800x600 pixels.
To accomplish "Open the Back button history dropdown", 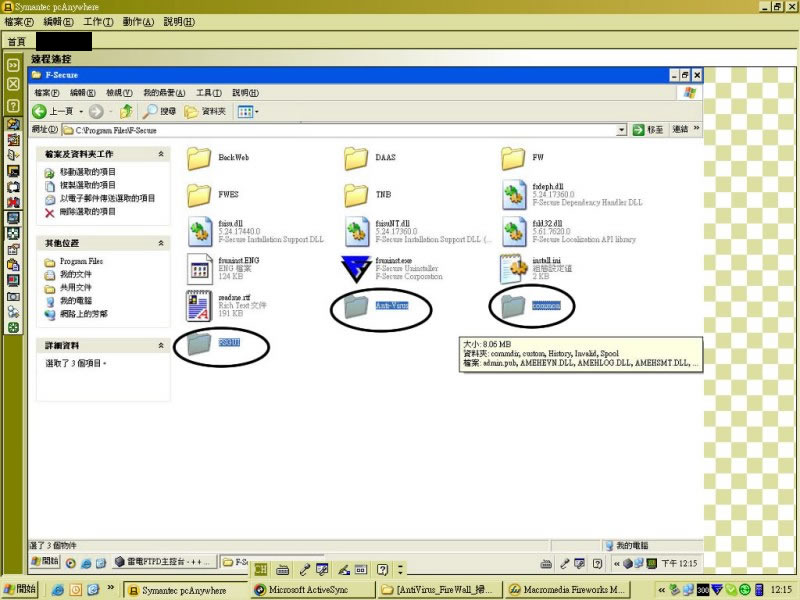I will click(x=81, y=111).
